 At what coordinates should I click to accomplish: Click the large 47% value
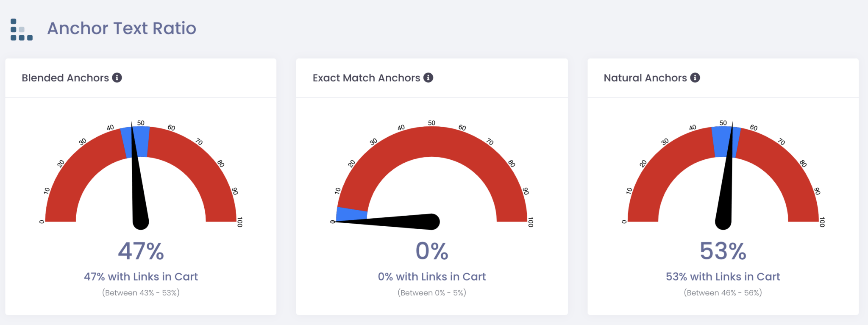coord(141,251)
